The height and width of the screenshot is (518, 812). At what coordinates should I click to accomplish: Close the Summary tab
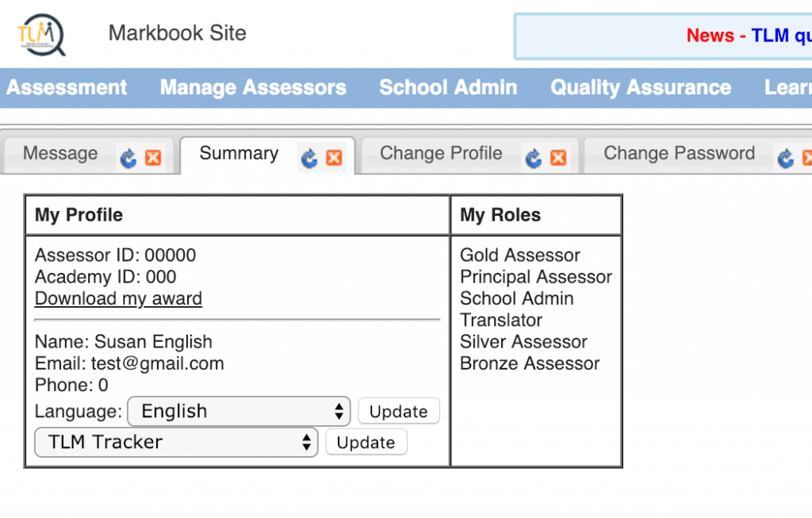point(334,158)
